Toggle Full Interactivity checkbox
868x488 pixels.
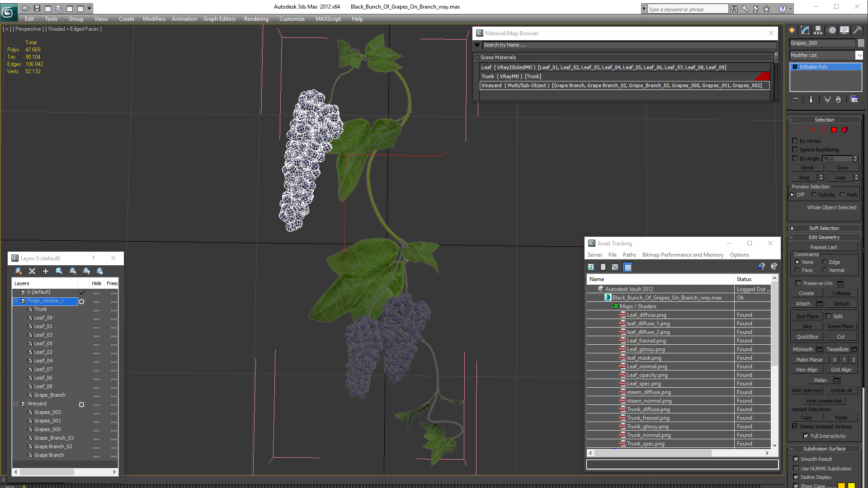(x=806, y=436)
